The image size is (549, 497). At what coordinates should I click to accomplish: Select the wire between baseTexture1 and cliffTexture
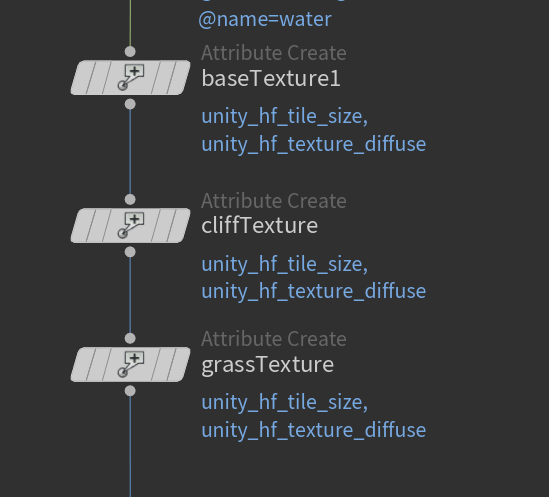coord(130,152)
